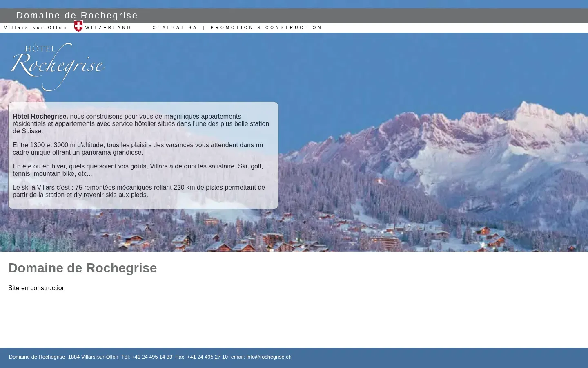The width and height of the screenshot is (588, 368).
Task: Click the paragraph about 75 remontées mécaniques
Action: coord(139,191)
